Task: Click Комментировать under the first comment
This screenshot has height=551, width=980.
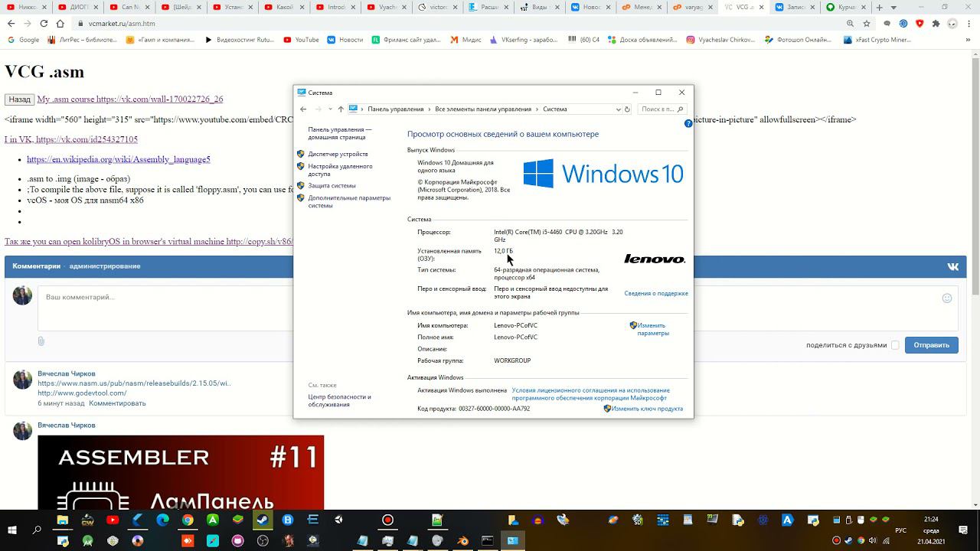Action: pyautogui.click(x=117, y=403)
